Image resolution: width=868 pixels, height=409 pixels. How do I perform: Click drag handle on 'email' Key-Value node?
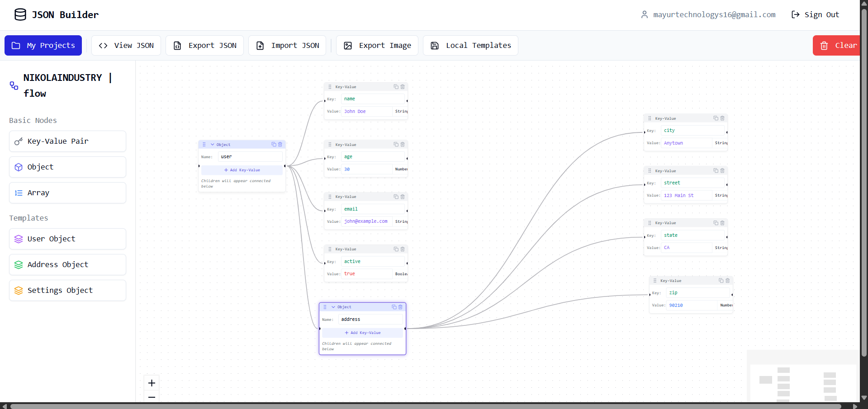pos(330,197)
